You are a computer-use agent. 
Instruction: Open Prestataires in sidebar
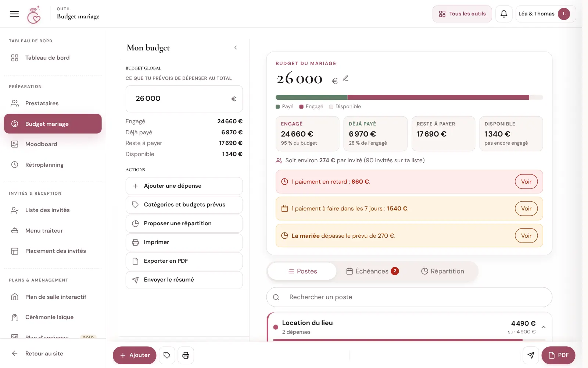pos(53,103)
